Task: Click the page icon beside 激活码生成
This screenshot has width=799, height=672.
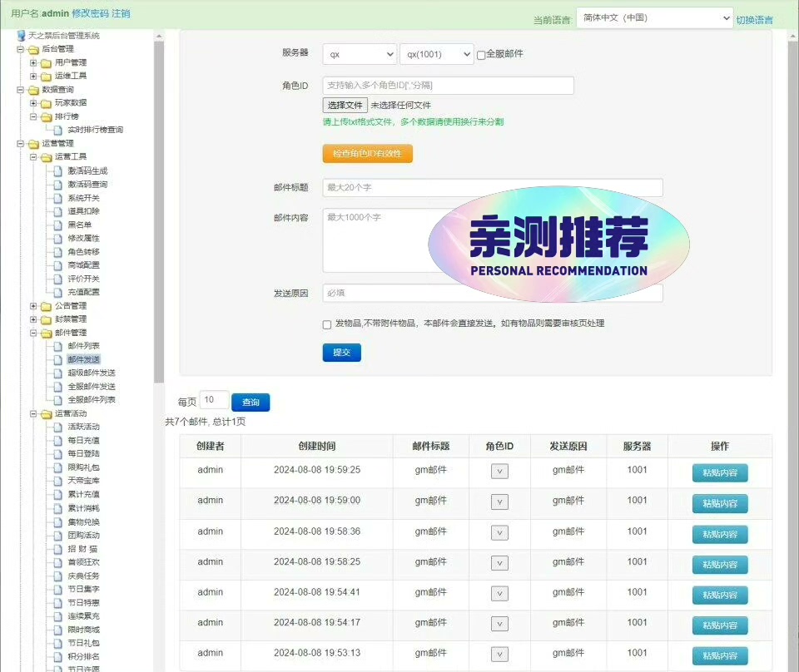Action: [x=57, y=170]
